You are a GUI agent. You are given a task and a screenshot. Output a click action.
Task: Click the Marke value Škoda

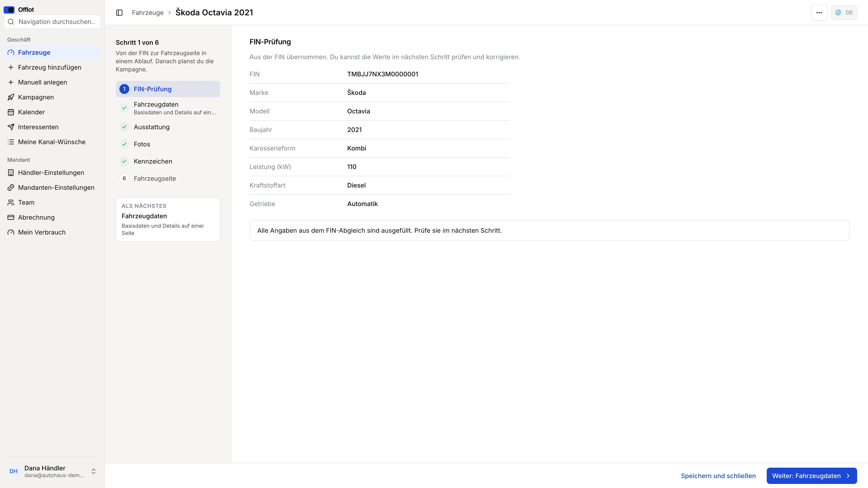tap(356, 93)
